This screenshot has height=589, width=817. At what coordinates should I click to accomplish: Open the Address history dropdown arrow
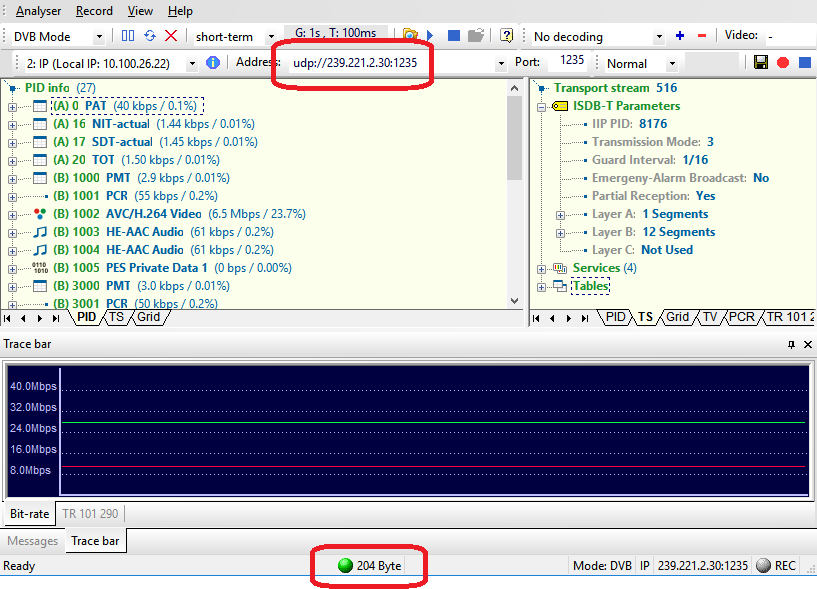(x=501, y=64)
